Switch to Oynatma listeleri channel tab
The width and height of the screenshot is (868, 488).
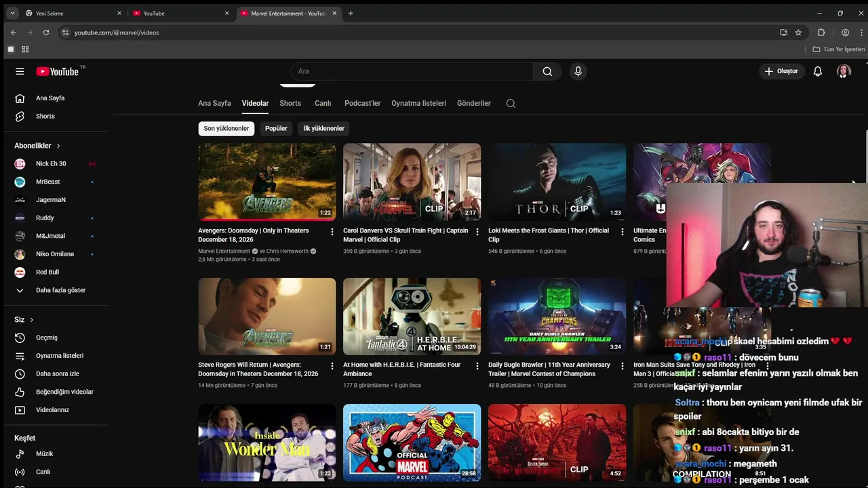[418, 104]
